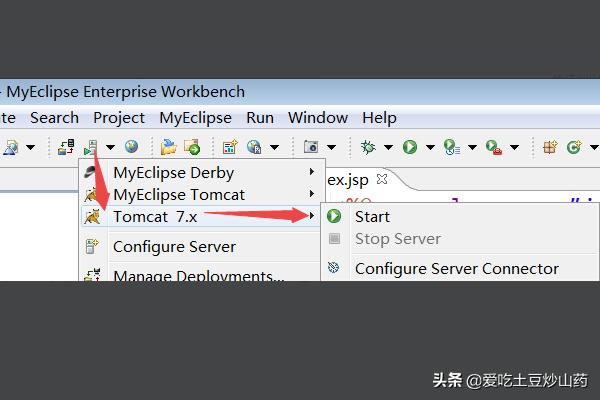The width and height of the screenshot is (600, 400).
Task: Click the New Package gift-box icon
Action: [x=549, y=147]
